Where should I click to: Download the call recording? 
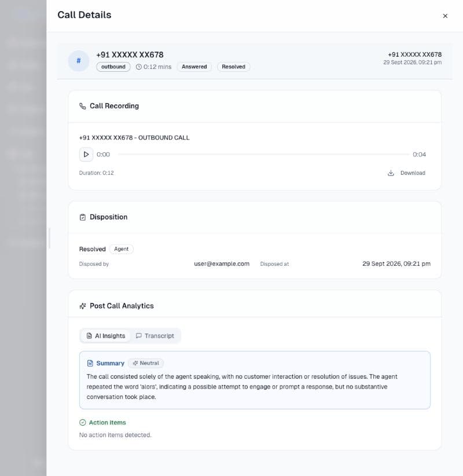tap(406, 173)
